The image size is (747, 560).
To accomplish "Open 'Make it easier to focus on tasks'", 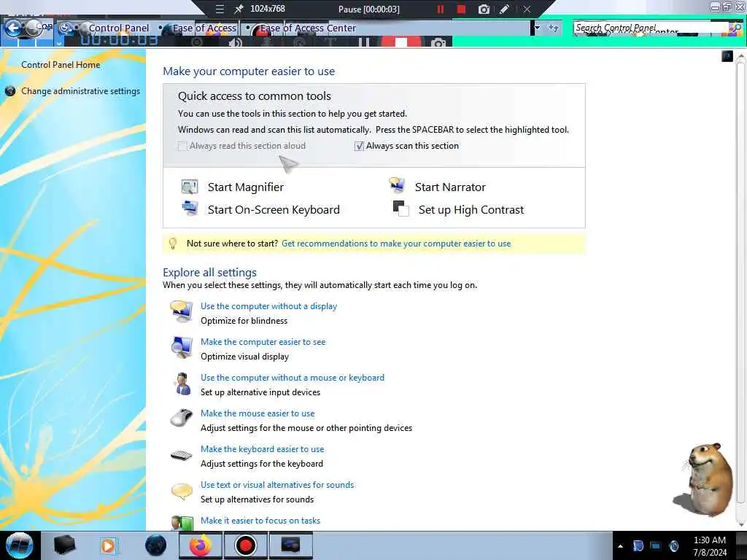I will (x=260, y=521).
